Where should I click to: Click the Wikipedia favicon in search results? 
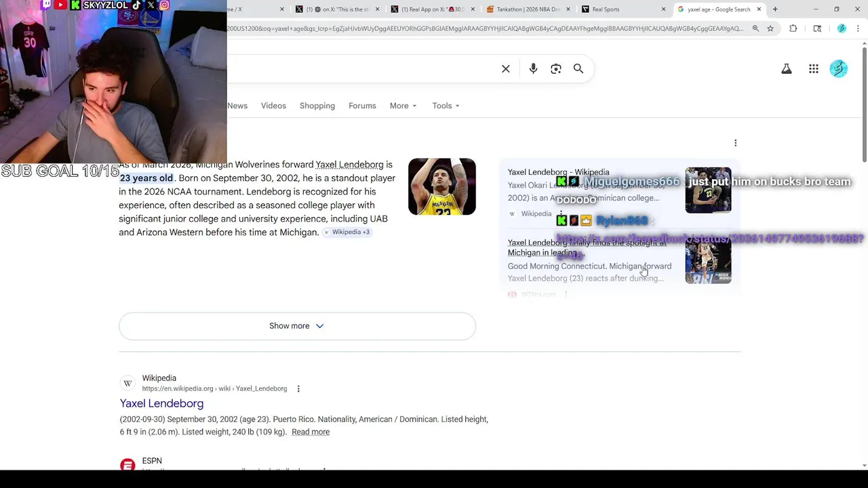(127, 384)
